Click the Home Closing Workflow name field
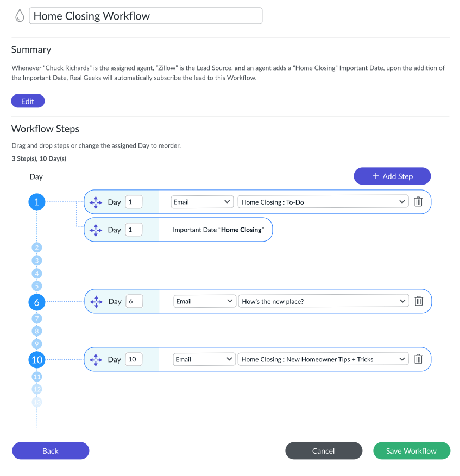Image resolution: width=460 pixels, height=476 pixels. [x=146, y=16]
